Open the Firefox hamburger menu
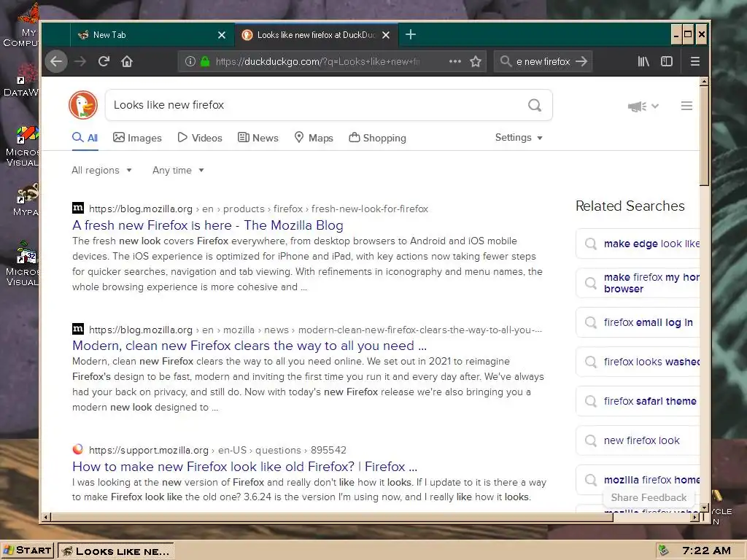The width and height of the screenshot is (747, 560). tap(695, 61)
